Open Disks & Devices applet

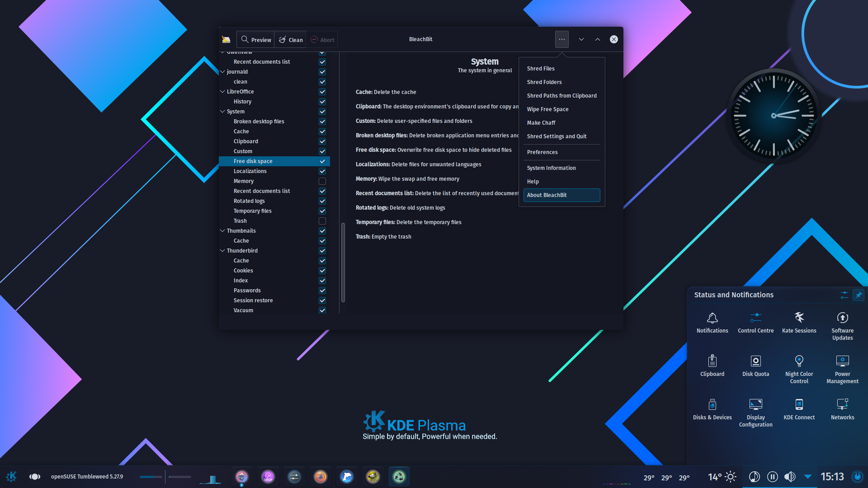pos(712,410)
